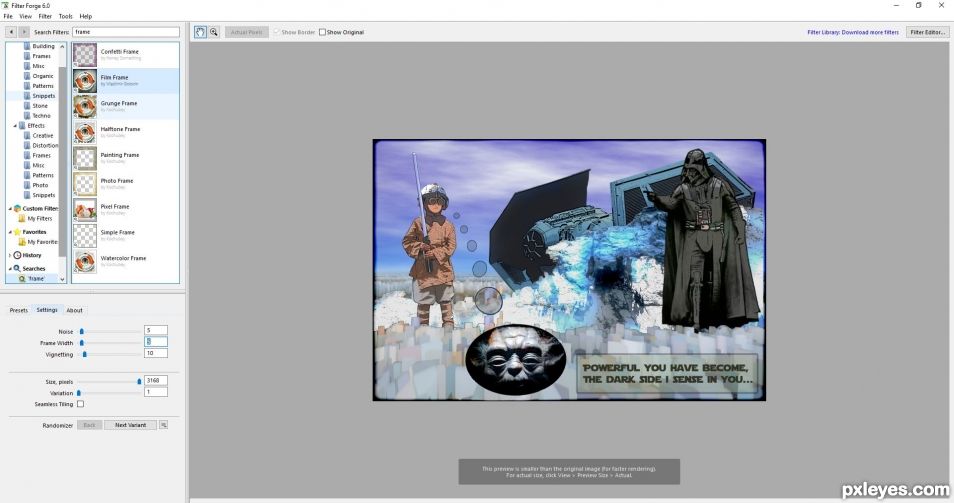Click the Actual Pixels button
The height and width of the screenshot is (503, 954).
point(246,32)
